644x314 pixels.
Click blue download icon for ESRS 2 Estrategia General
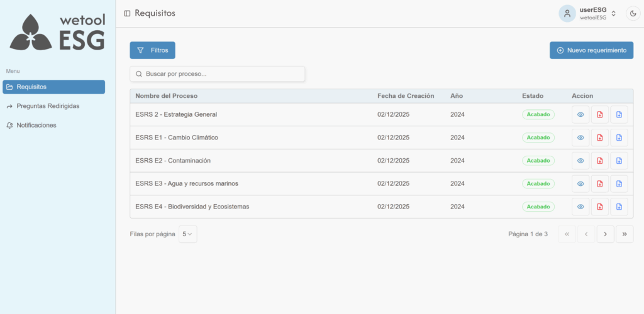619,115
